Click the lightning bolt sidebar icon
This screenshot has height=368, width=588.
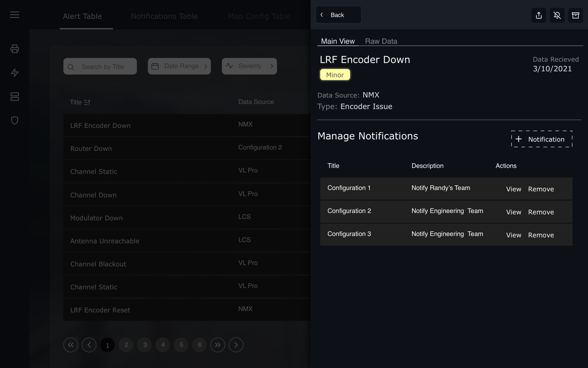[x=15, y=73]
